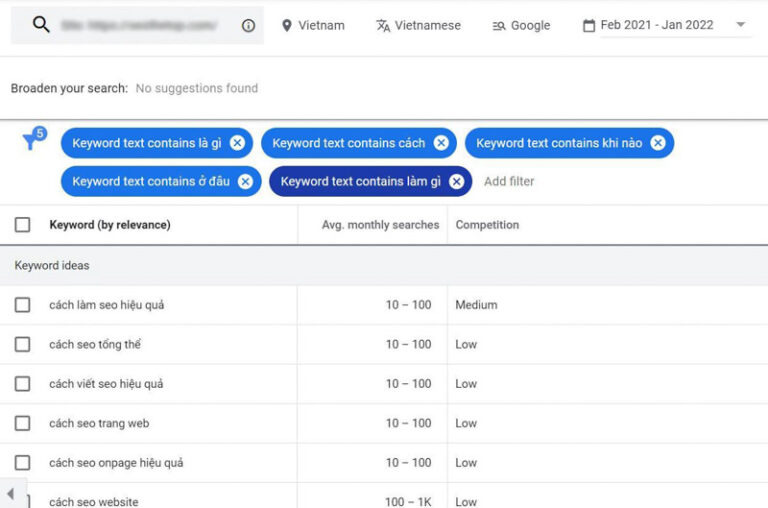Image resolution: width=768 pixels, height=508 pixels.
Task: Remove the 'là gì' keyword filter
Action: click(237, 143)
